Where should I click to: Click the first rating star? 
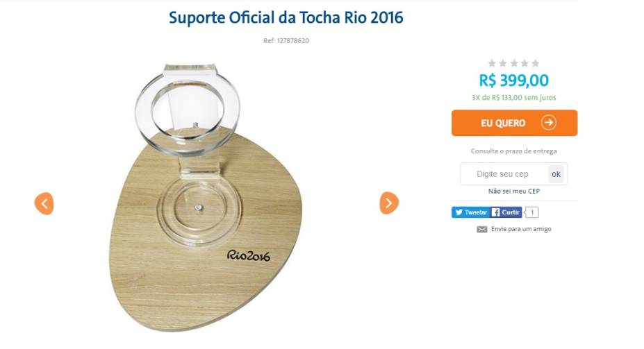coord(492,63)
